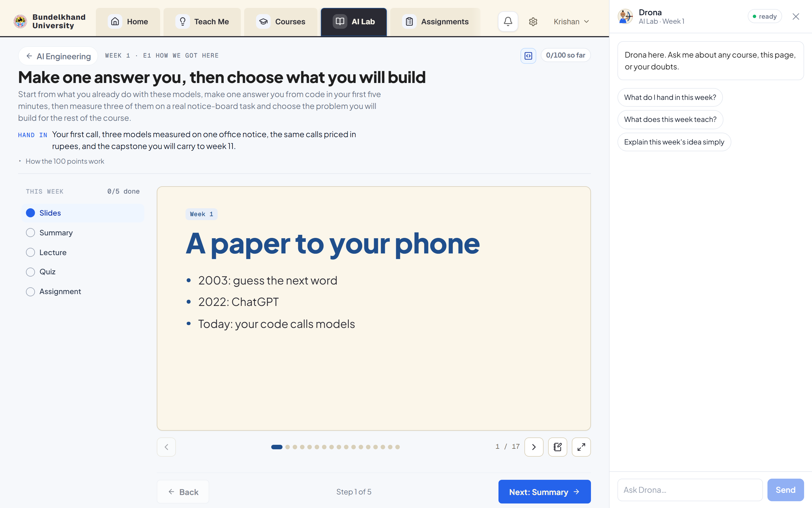The image size is (812, 508).
Task: Open slide notes editor icon
Action: point(558,447)
